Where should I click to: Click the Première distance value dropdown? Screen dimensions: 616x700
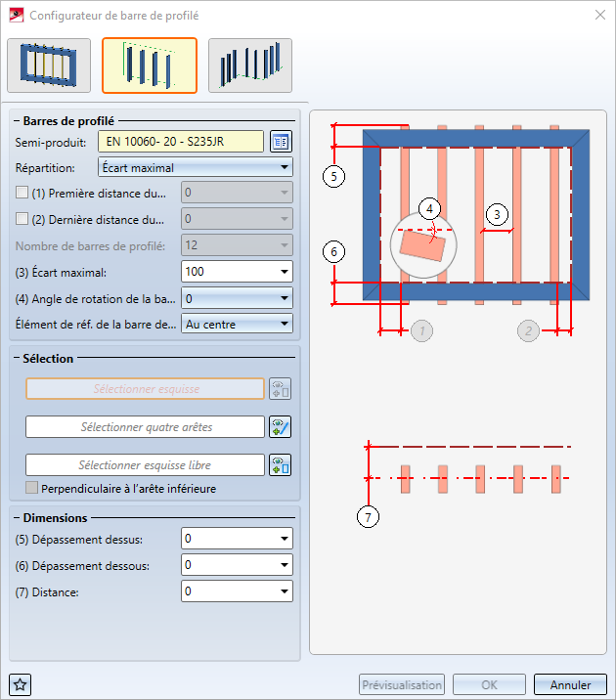(237, 193)
